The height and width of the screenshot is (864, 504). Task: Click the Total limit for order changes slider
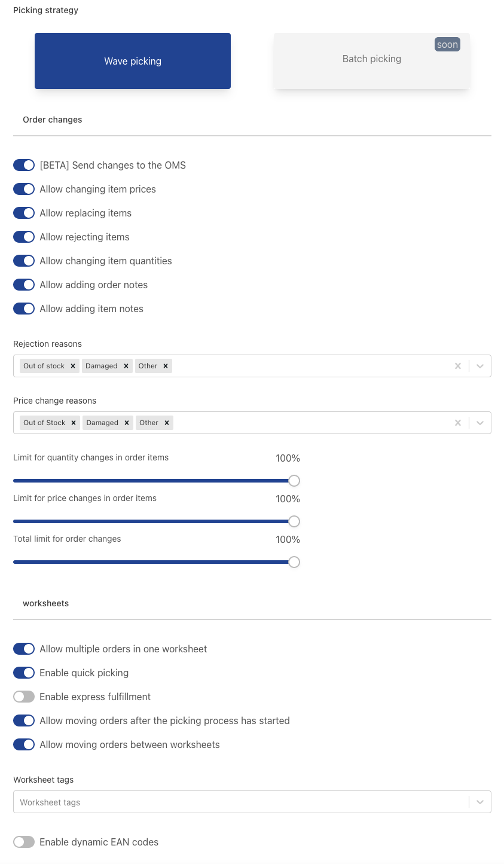(294, 562)
